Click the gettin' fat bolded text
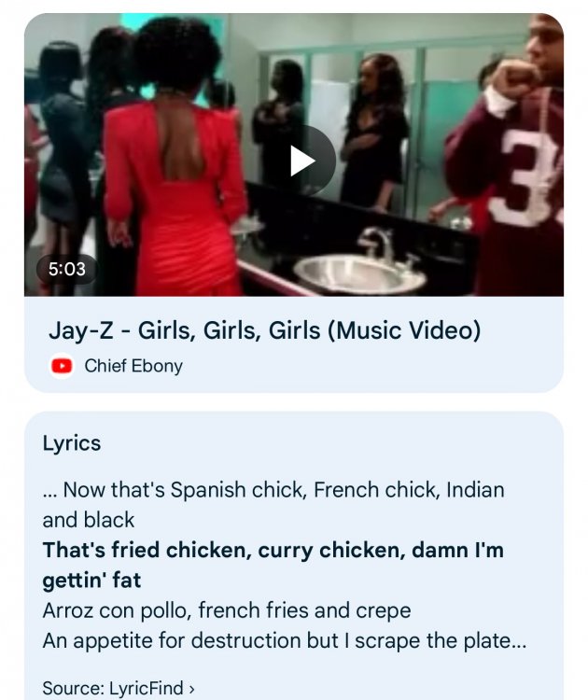Screen dimensions: 588x700 click(91, 581)
